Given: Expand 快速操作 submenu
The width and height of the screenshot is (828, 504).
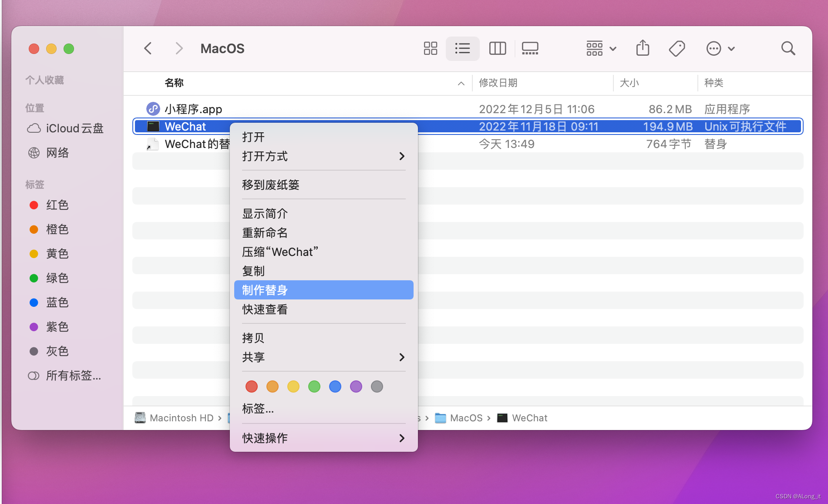Looking at the screenshot, I should click(323, 438).
